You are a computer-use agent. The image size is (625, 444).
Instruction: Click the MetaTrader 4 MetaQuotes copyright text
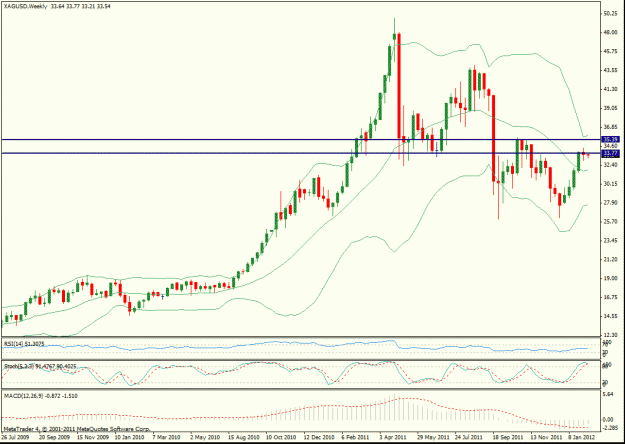click(77, 429)
